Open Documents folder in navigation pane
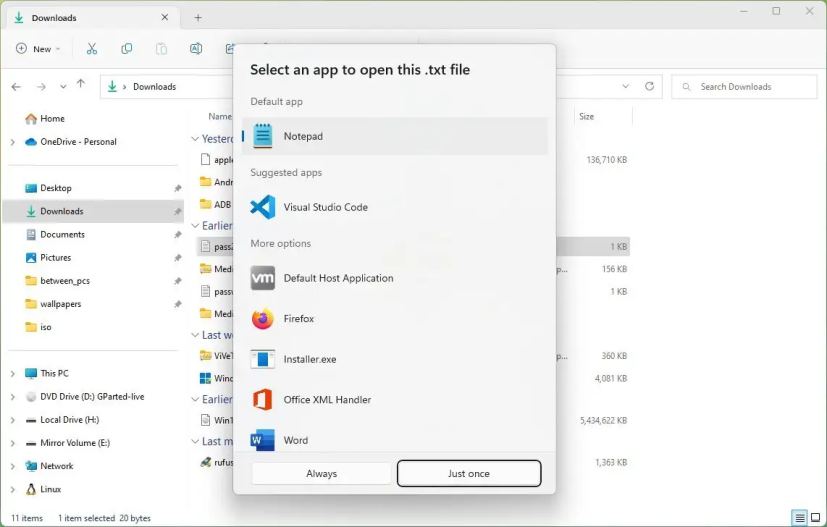Image resolution: width=827 pixels, height=527 pixels. [x=62, y=234]
